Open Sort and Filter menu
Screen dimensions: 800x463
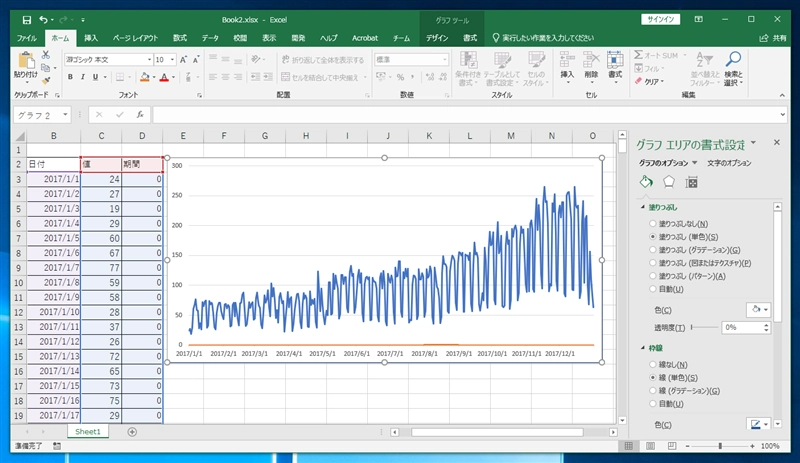click(x=705, y=68)
